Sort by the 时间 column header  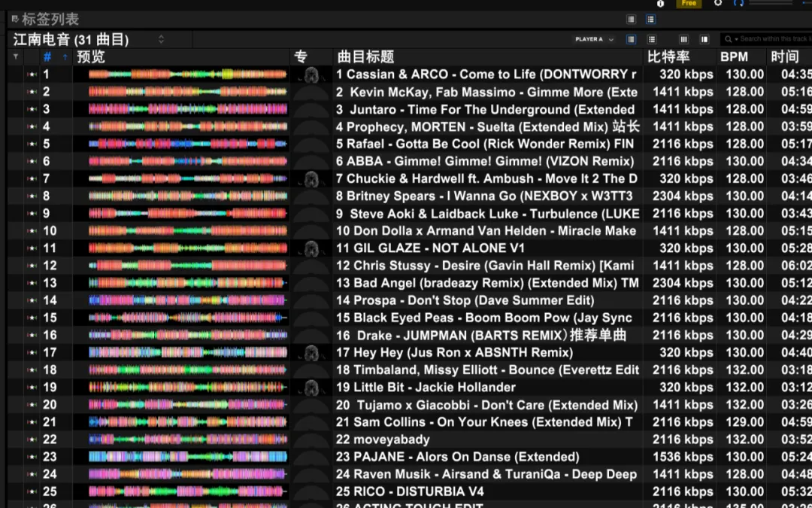click(x=784, y=56)
